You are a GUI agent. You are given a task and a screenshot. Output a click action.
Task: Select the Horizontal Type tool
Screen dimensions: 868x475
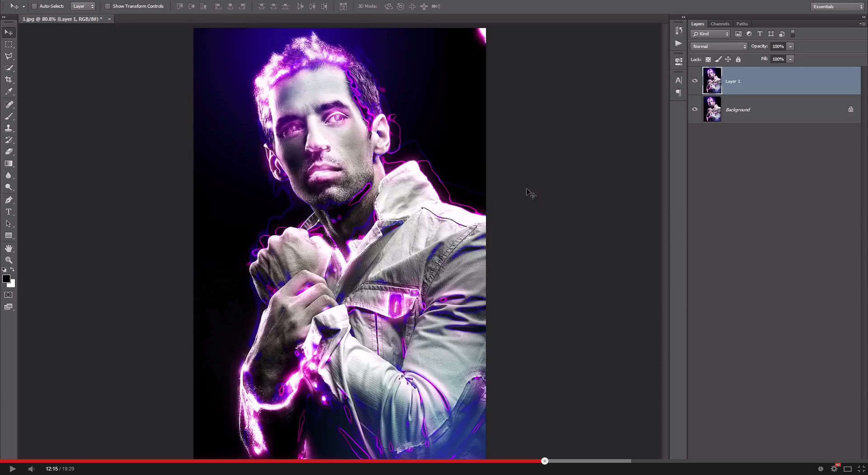[x=9, y=211]
